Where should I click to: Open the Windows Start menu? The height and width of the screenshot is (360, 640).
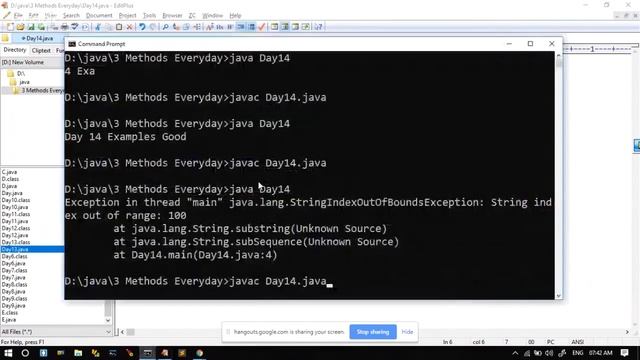[x=8, y=353]
